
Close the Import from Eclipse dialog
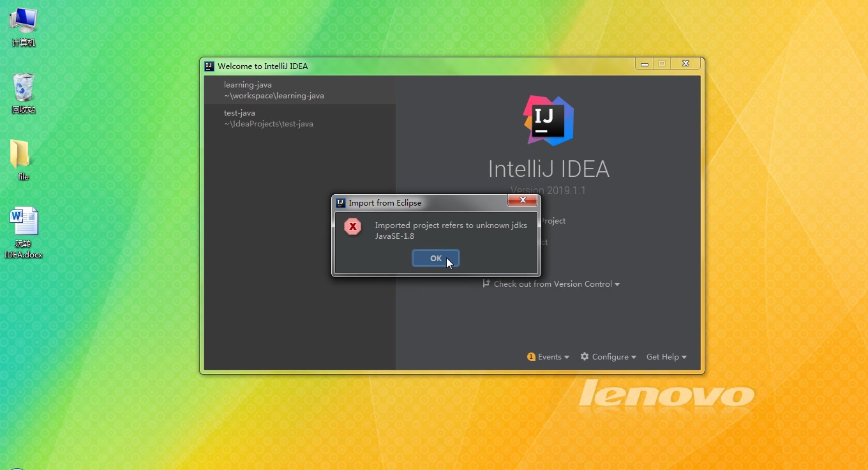[522, 201]
